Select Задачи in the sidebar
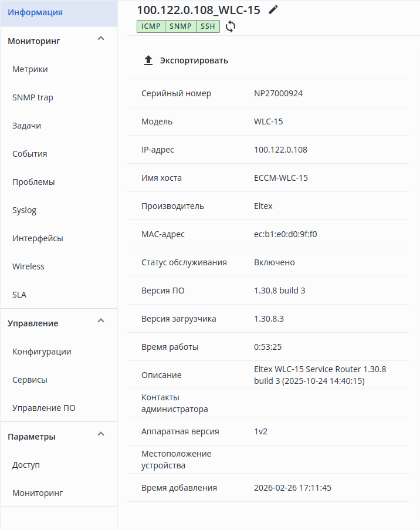Image resolution: width=420 pixels, height=530 pixels. pyautogui.click(x=26, y=126)
